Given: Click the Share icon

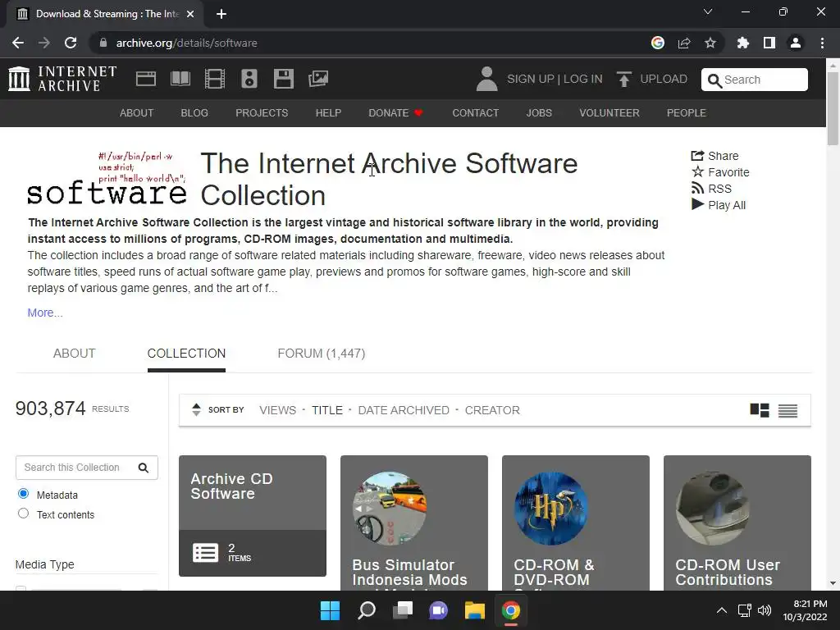Looking at the screenshot, I should pos(697,156).
